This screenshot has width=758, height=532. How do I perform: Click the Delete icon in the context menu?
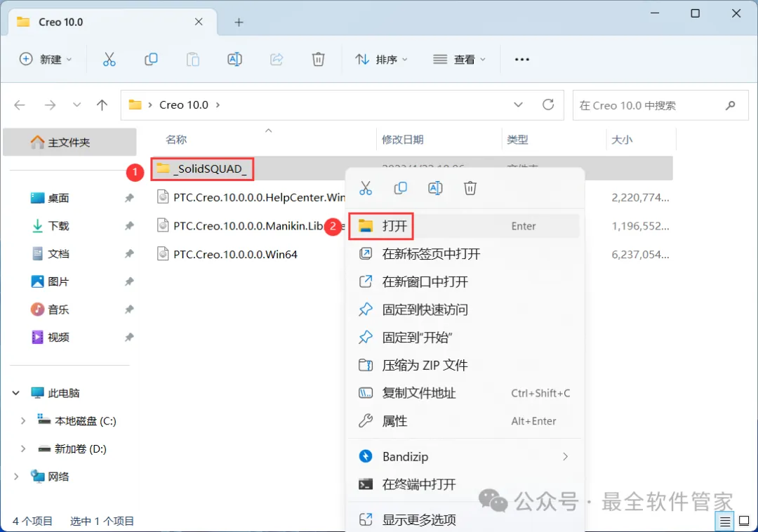[x=470, y=188]
